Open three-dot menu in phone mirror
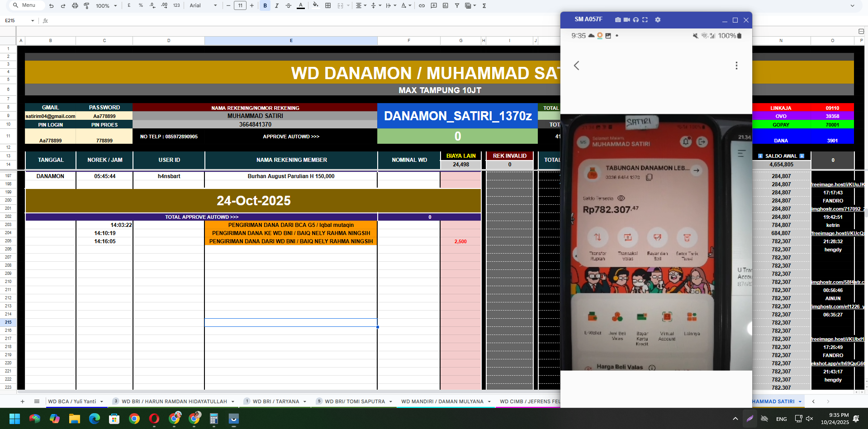The image size is (868, 429). (x=736, y=66)
